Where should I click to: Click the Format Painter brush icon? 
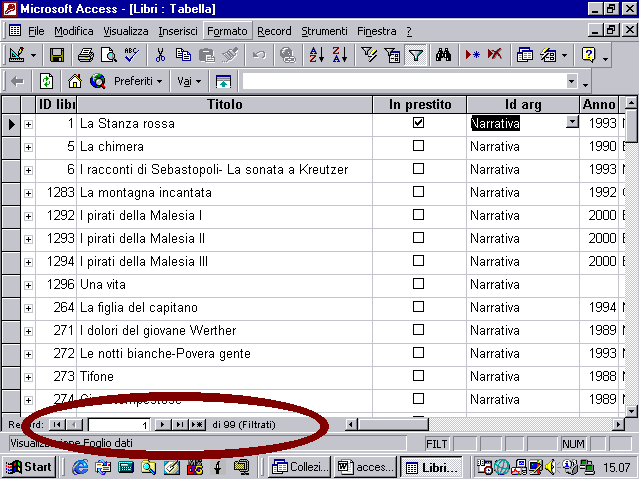pyautogui.click(x=230, y=55)
